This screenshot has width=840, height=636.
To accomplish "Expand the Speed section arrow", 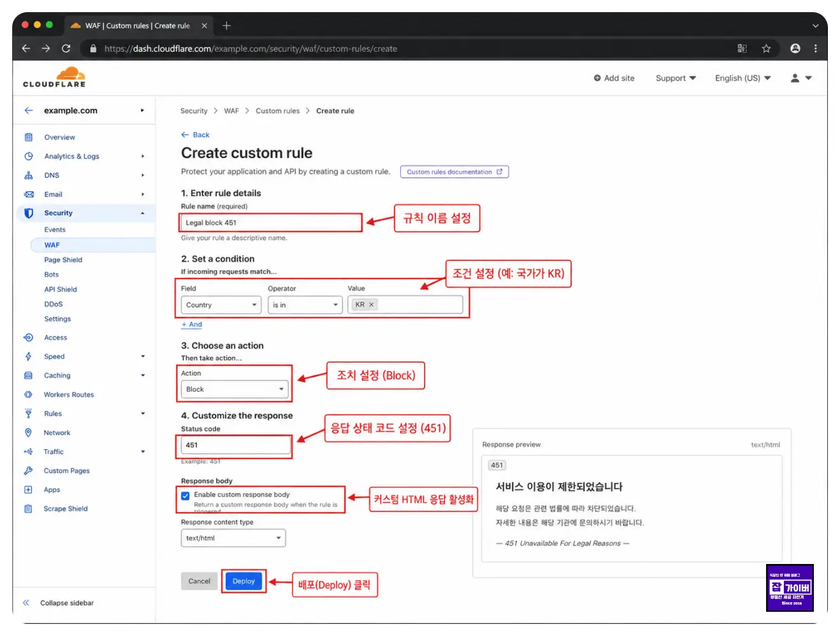I will (x=143, y=357).
